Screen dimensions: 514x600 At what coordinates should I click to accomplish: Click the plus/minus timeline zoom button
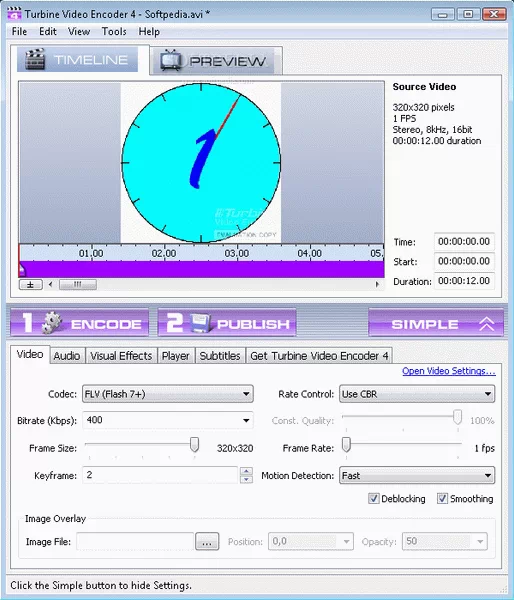pos(31,285)
